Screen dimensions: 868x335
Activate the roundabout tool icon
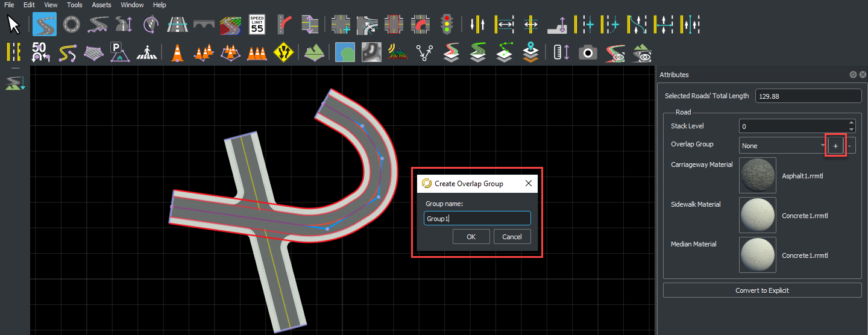(x=71, y=25)
